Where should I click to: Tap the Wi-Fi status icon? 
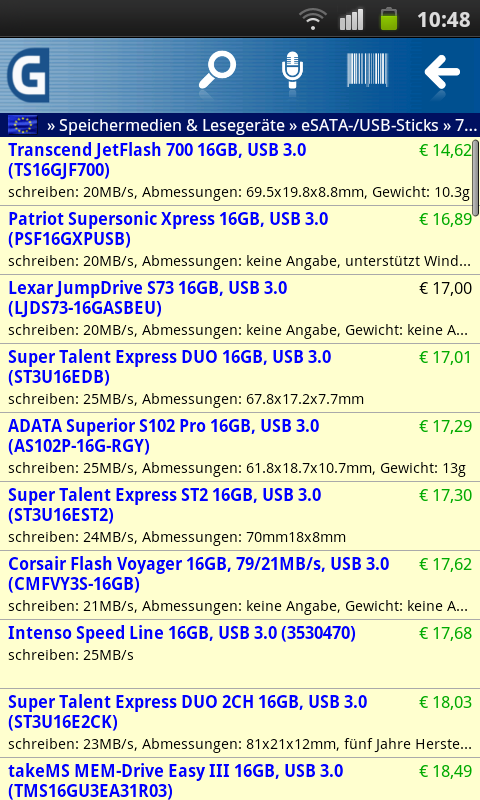(x=313, y=19)
